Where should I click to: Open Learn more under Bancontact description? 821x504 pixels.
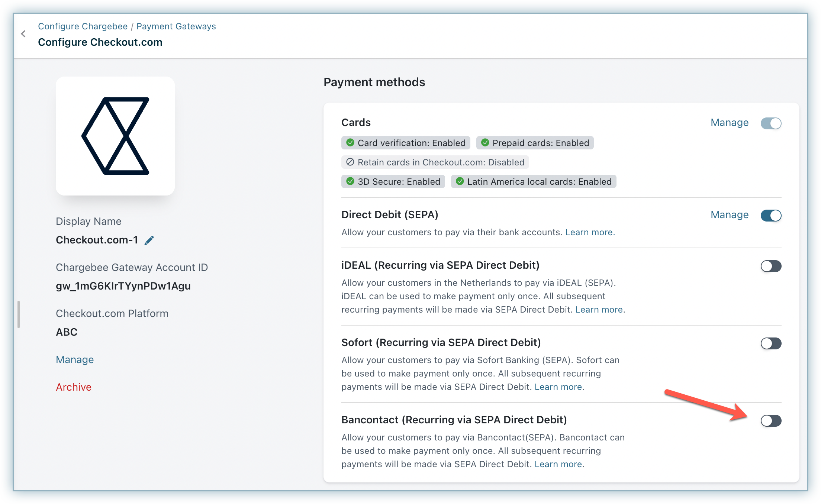(559, 464)
